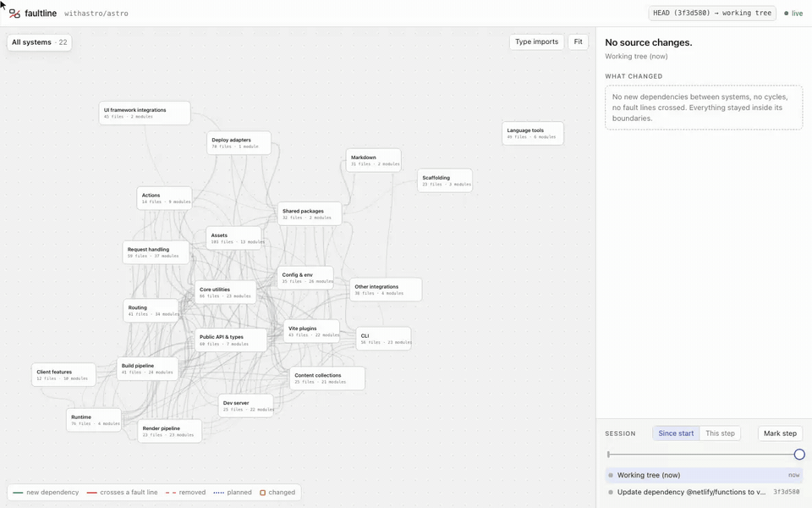Click the start marker of session timeline

tap(608, 455)
